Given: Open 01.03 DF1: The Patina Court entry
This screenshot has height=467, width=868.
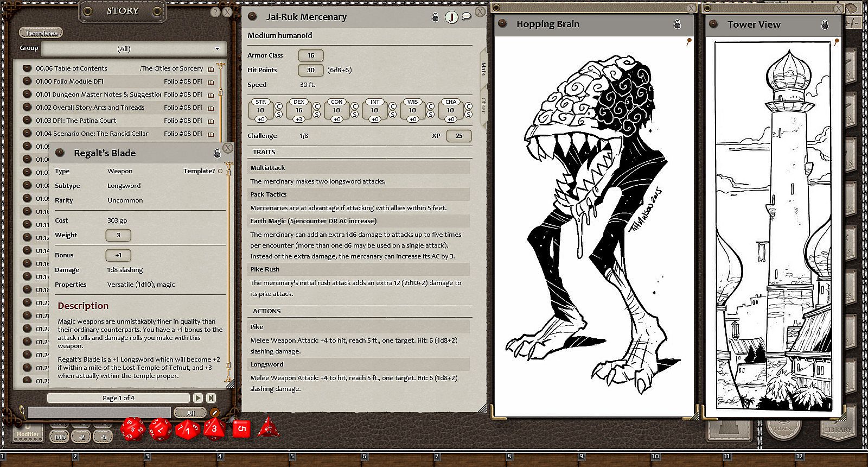Looking at the screenshot, I should tap(76, 121).
